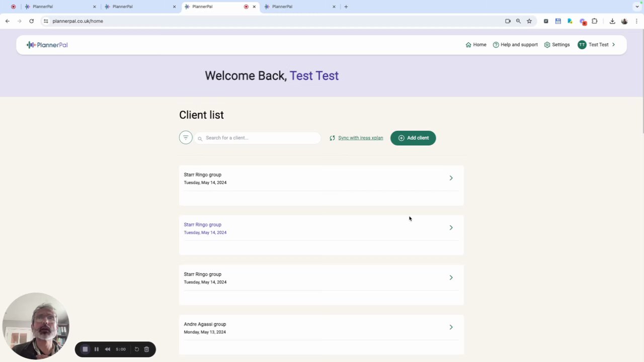This screenshot has height=362, width=644.
Task: Rewind the screen recording
Action: [108, 349]
